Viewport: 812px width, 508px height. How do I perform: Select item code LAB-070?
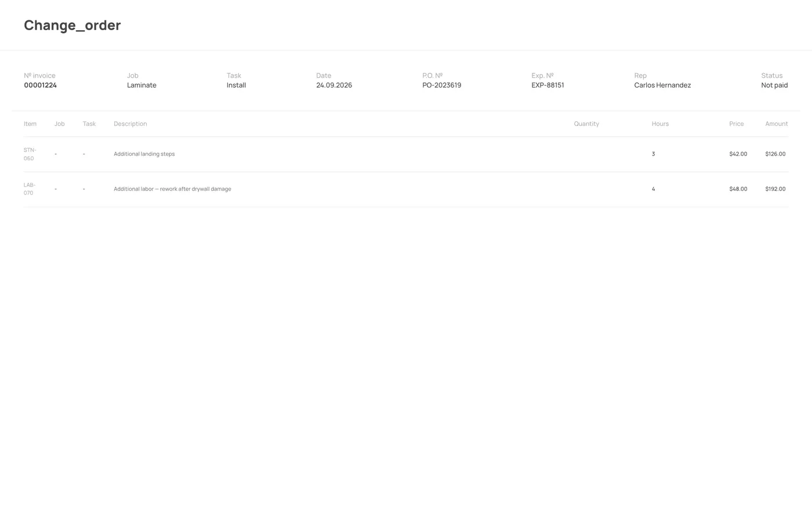(30, 189)
